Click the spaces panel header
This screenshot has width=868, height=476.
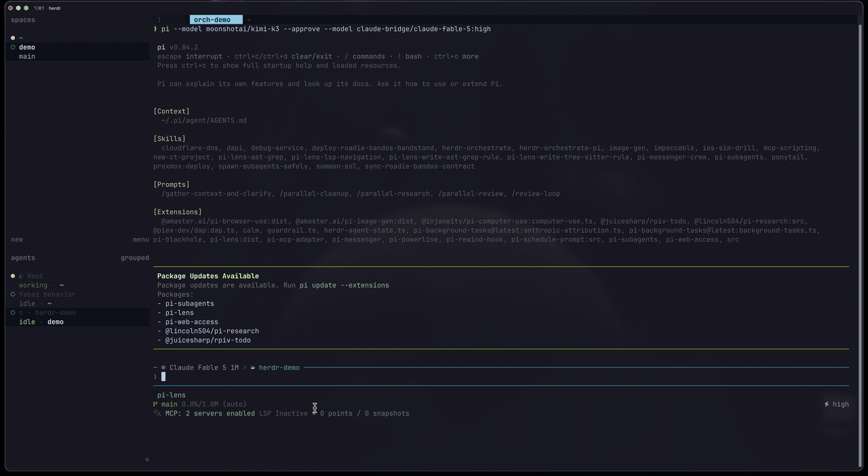tap(23, 20)
